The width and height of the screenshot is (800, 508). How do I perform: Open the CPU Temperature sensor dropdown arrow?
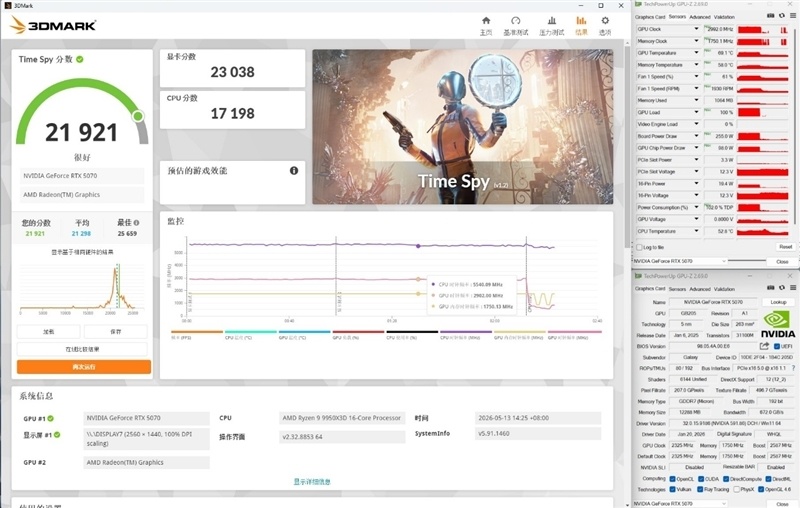click(x=696, y=232)
